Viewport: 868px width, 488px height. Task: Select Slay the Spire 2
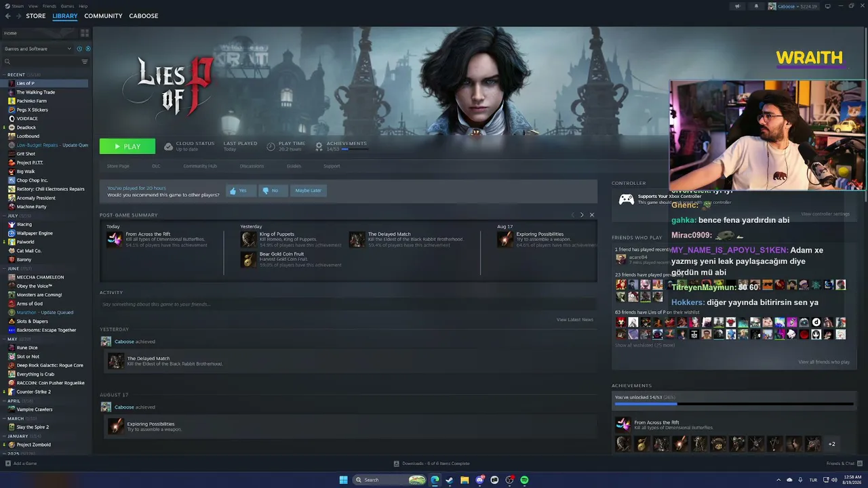33,427
